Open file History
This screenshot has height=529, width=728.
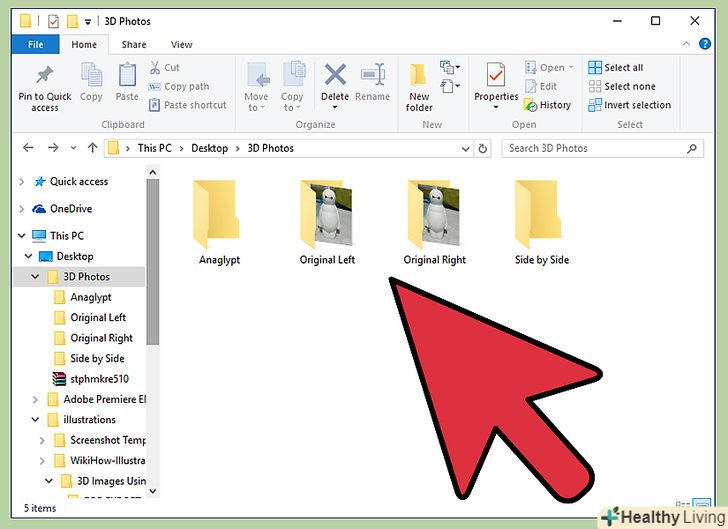click(x=547, y=105)
